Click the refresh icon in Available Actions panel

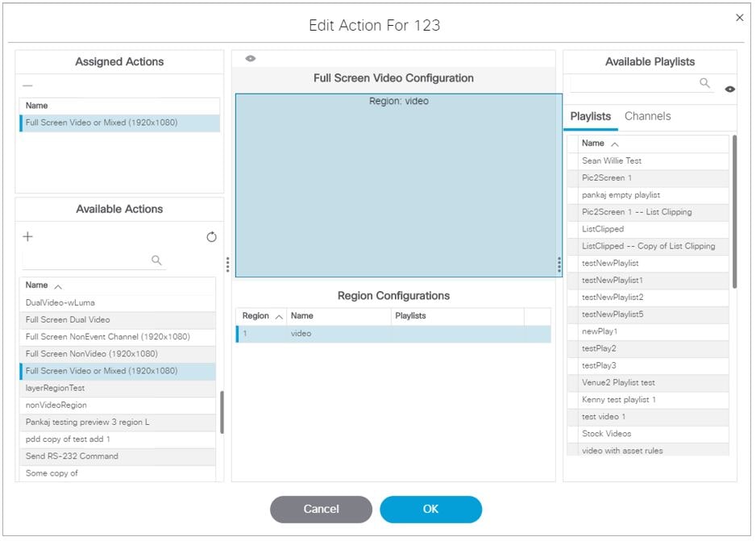pos(211,237)
